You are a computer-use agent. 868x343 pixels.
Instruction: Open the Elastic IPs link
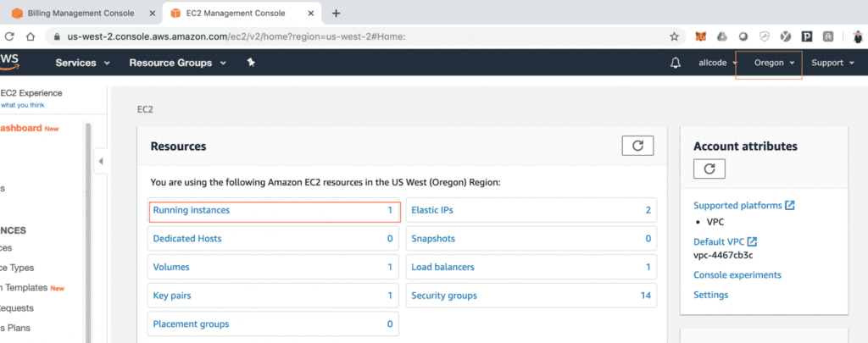(x=432, y=210)
